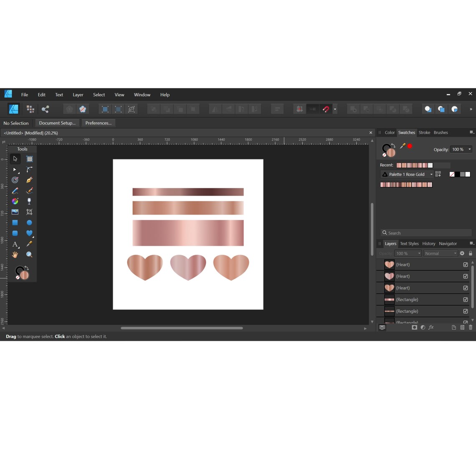Image resolution: width=476 pixels, height=476 pixels.
Task: Switch to Designer persona icon
Action: click(x=14, y=109)
